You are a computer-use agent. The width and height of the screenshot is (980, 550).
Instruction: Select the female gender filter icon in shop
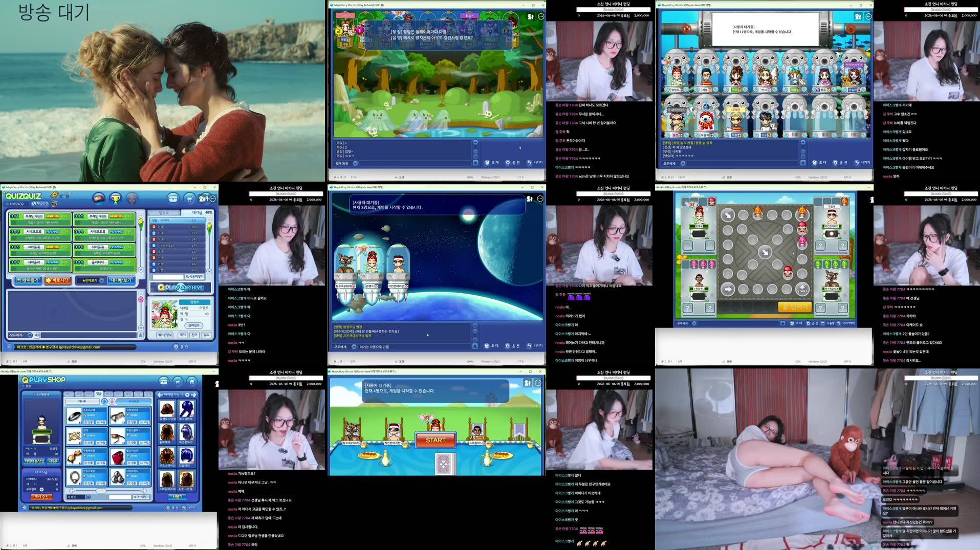coord(112,402)
